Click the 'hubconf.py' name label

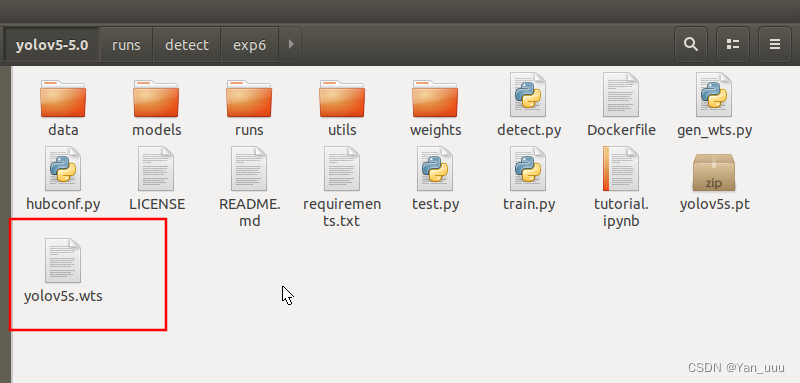(63, 205)
